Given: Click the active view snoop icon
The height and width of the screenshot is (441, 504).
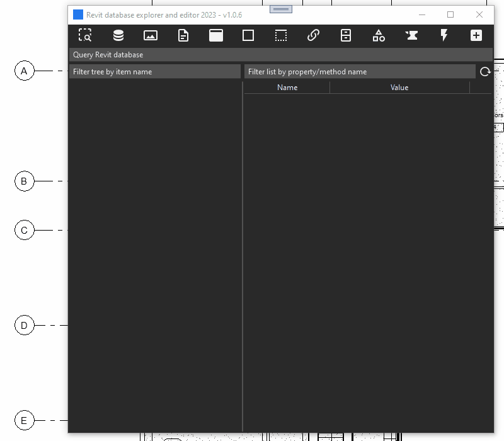Looking at the screenshot, I should (151, 36).
